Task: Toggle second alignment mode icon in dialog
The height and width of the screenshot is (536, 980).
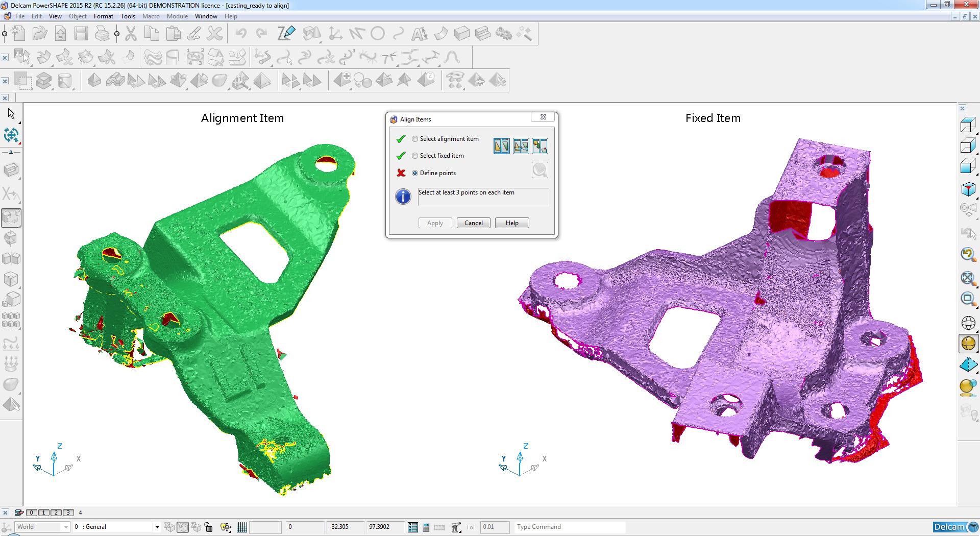Action: click(x=521, y=146)
